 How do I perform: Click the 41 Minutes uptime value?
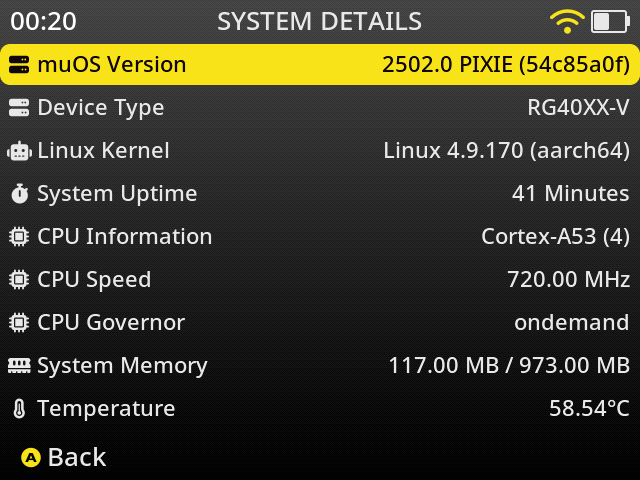(x=571, y=193)
